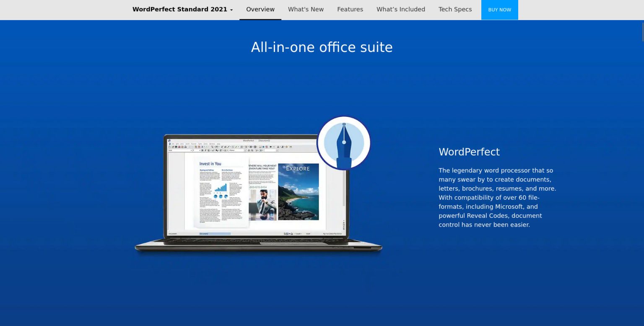Click the 800-678-8454 phone number in brochure

[x=258, y=187]
